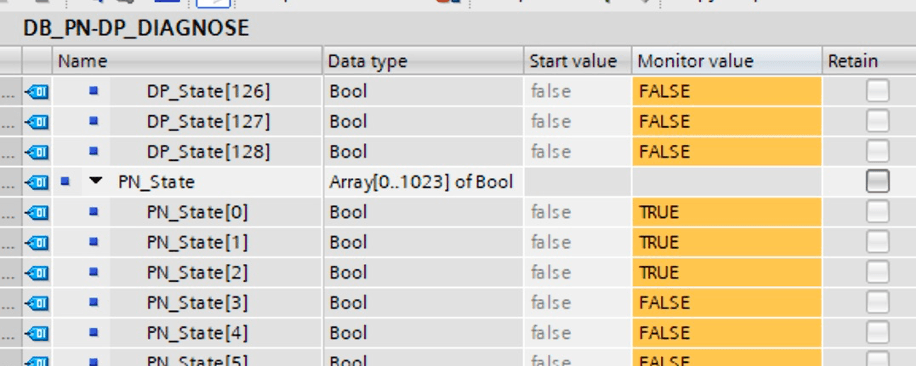Click the data block icon for PN_State[0]
This screenshot has width=916, height=366.
tap(37, 212)
